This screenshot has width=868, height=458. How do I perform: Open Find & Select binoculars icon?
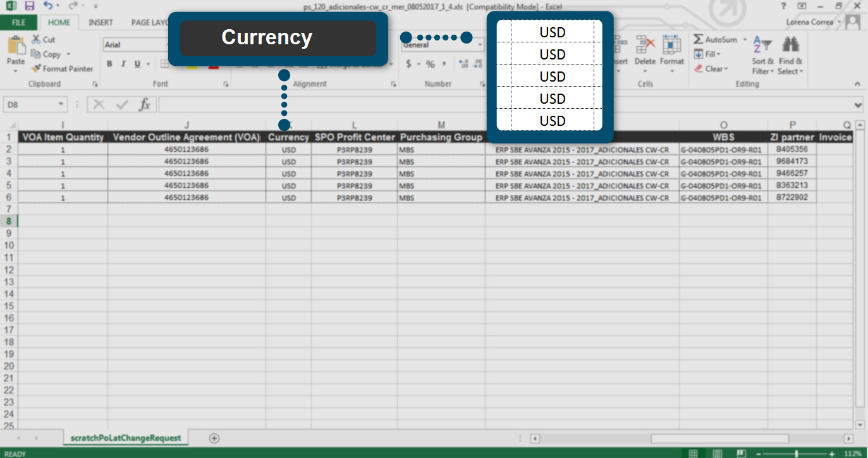[x=790, y=49]
